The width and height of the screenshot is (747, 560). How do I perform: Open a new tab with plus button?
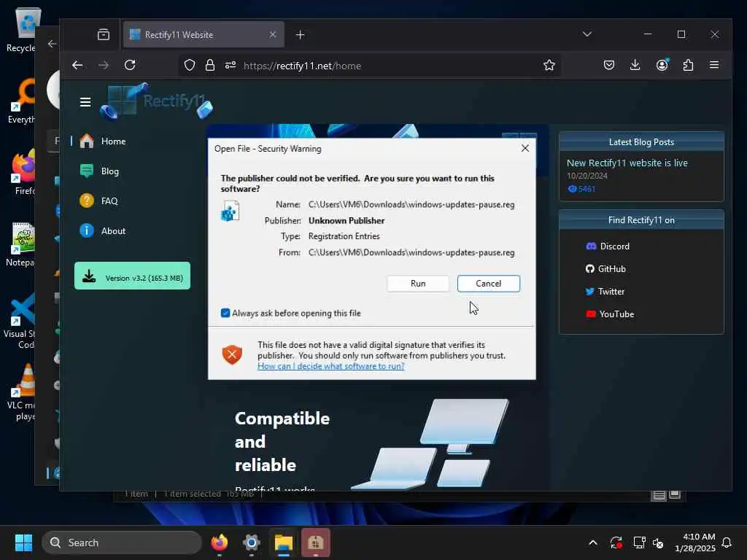pos(300,35)
